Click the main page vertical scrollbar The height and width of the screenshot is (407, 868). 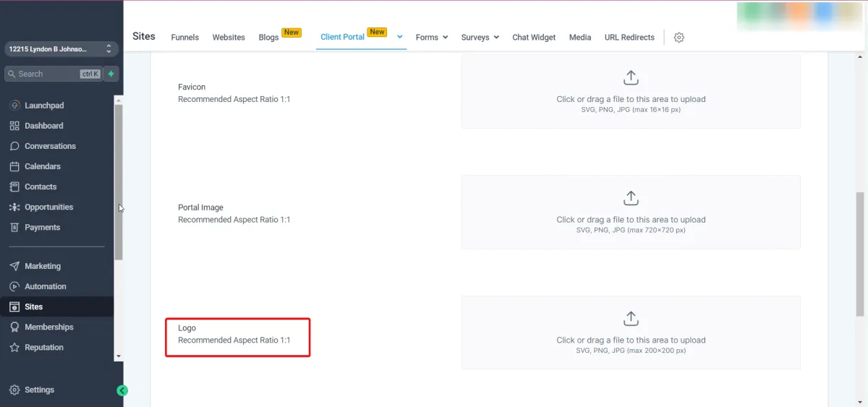click(860, 254)
